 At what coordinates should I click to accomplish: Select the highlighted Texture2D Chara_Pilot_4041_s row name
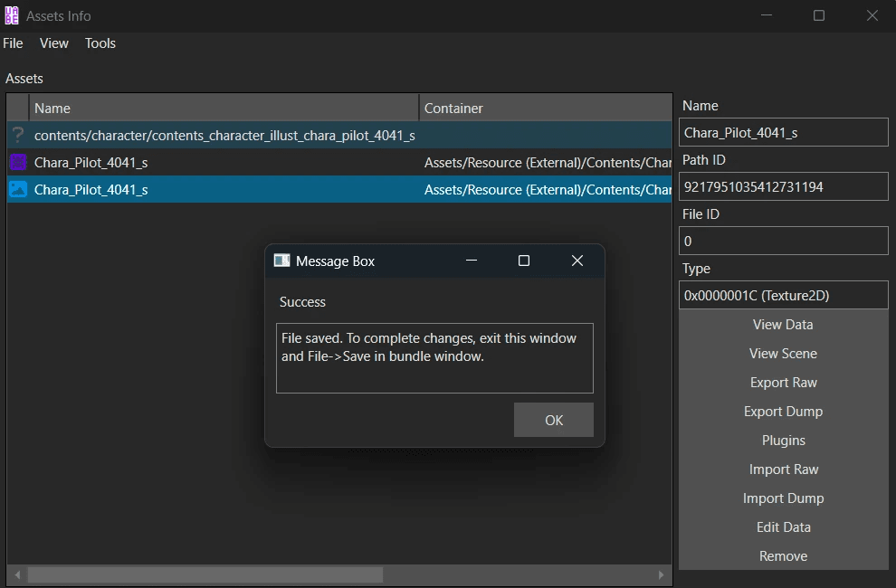(x=91, y=190)
